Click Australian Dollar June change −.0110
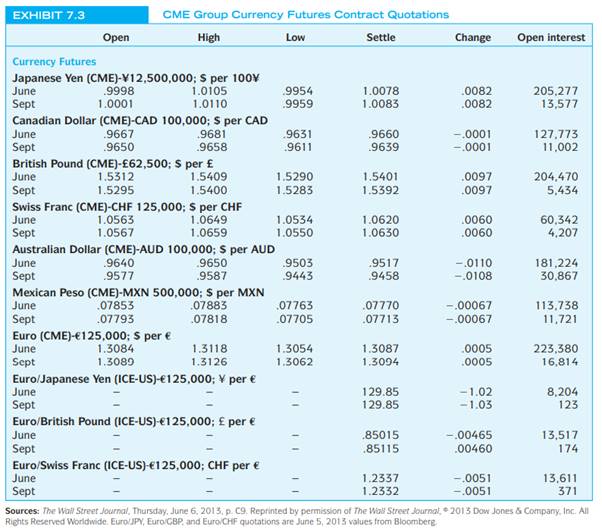The height and width of the screenshot is (532, 602). click(473, 263)
